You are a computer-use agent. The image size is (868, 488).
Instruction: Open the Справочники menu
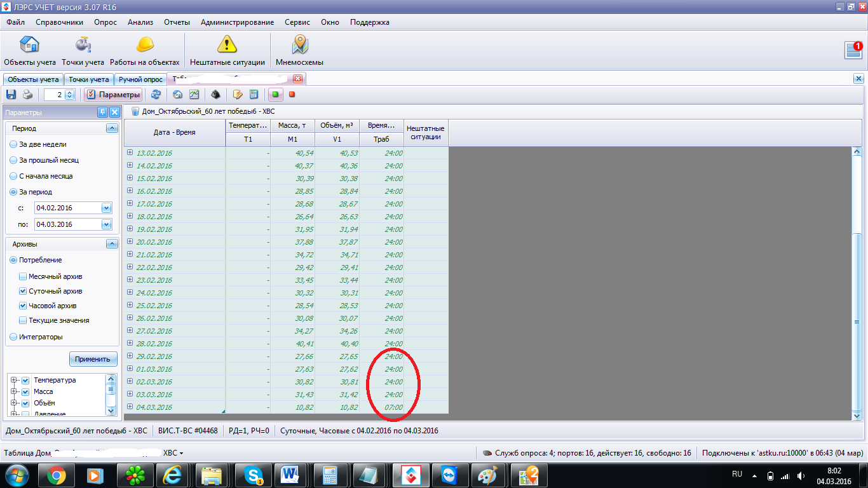coord(59,22)
